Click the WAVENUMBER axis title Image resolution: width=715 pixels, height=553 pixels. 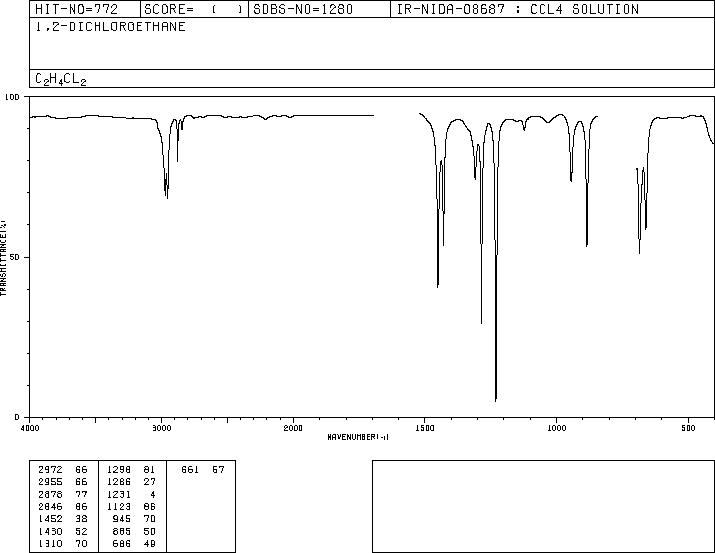click(x=358, y=437)
